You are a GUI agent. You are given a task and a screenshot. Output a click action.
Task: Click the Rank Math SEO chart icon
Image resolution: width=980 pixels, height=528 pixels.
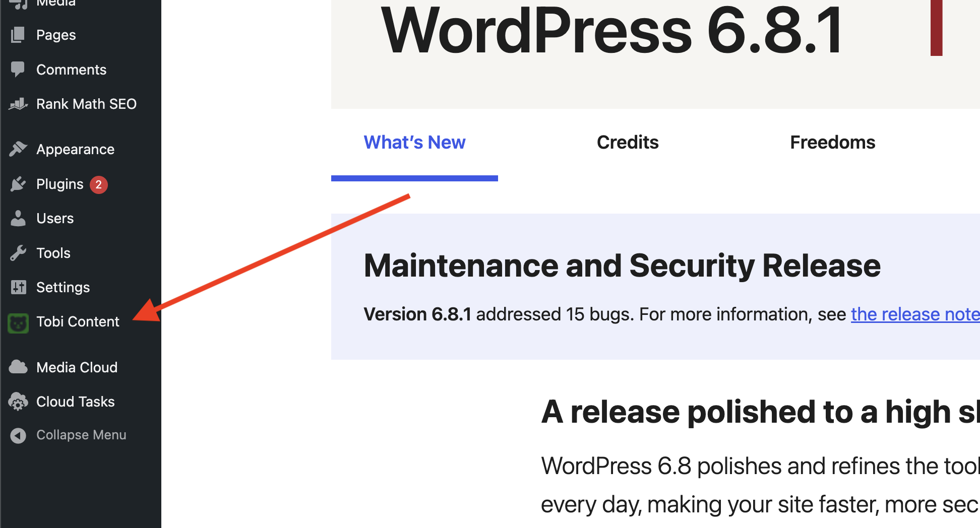point(18,104)
